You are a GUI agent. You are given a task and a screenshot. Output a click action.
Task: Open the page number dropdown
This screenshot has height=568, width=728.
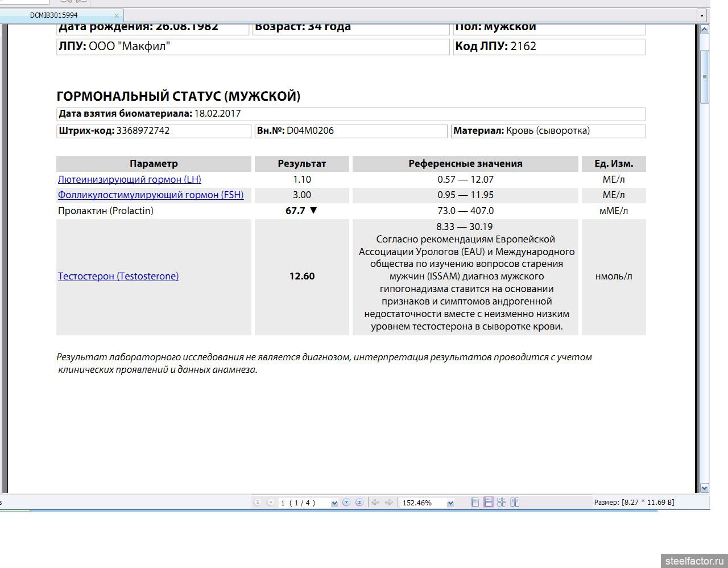point(334,503)
